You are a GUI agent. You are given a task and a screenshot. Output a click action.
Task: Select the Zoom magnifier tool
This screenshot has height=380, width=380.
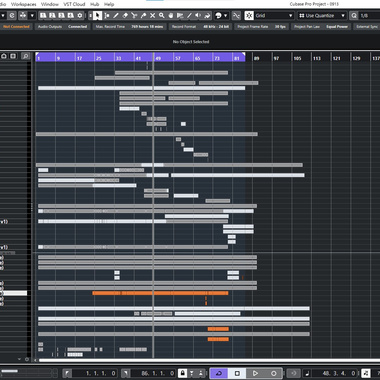pyautogui.click(x=161, y=15)
